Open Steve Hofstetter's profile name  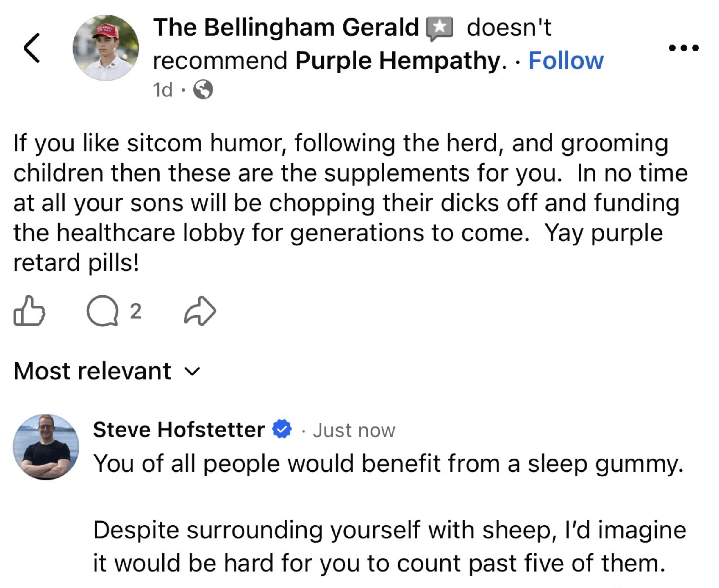coord(179,429)
